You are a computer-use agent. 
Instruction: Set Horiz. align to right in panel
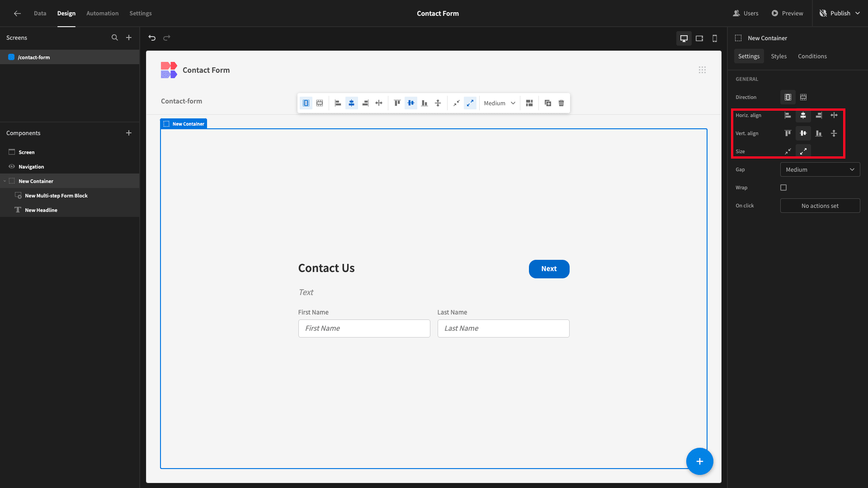pos(819,115)
